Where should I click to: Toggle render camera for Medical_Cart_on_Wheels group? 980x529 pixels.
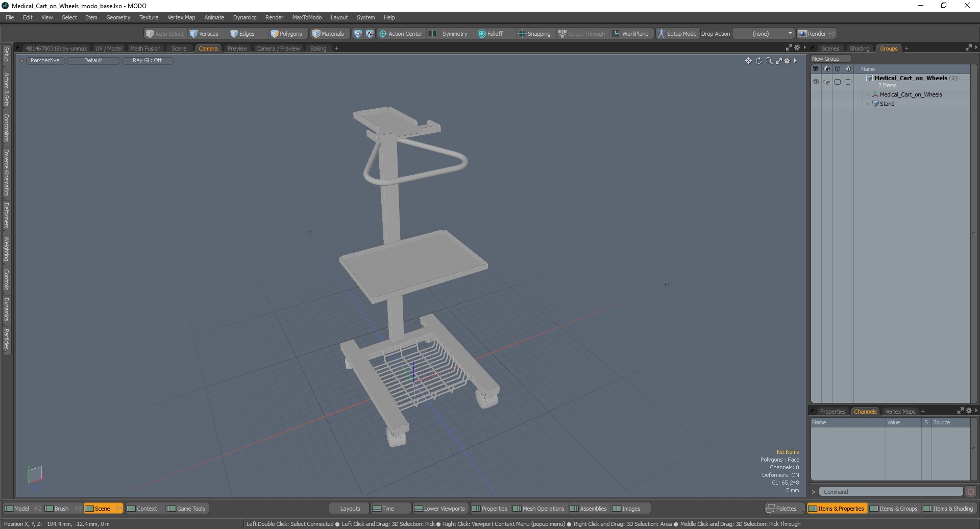click(827, 82)
